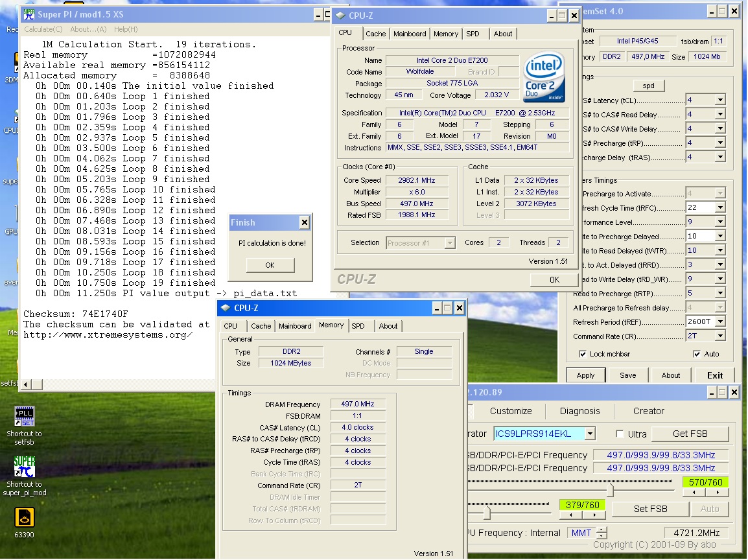Click About button in MemSet

[x=671, y=375]
